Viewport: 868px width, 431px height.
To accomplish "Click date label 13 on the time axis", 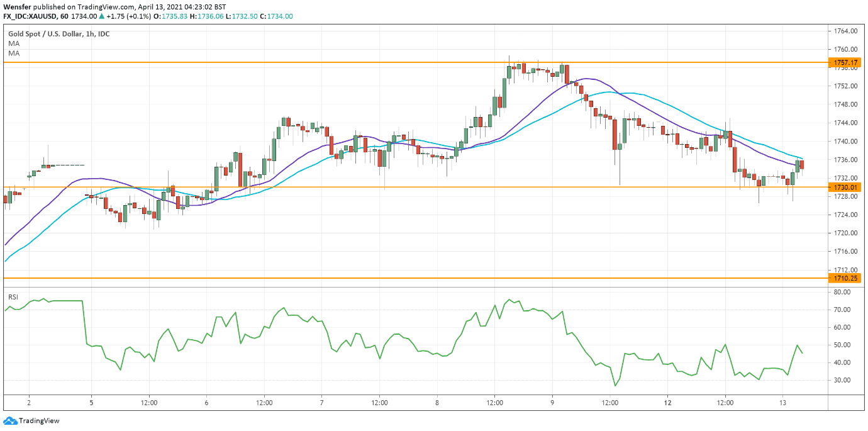I will coord(782,402).
